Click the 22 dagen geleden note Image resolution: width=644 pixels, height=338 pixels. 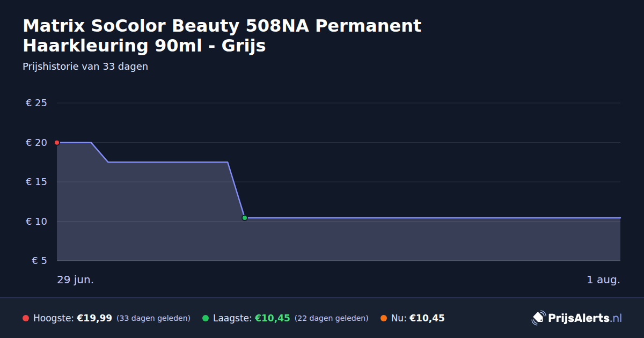[332, 318]
